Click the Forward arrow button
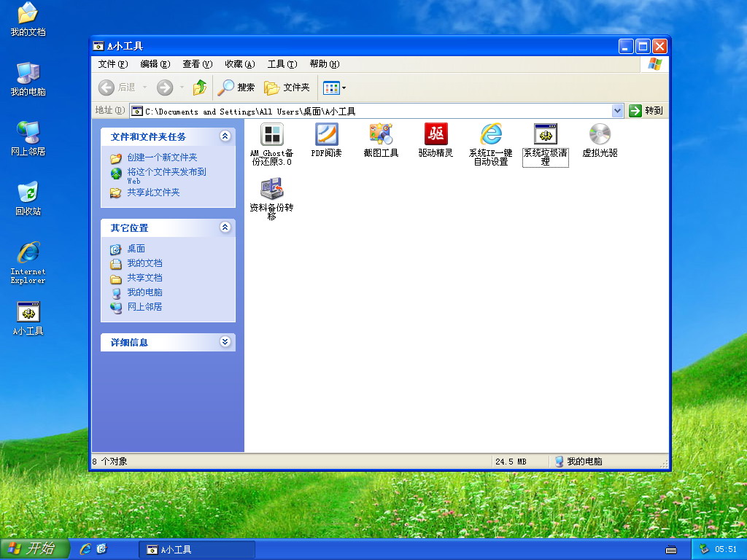 point(165,87)
